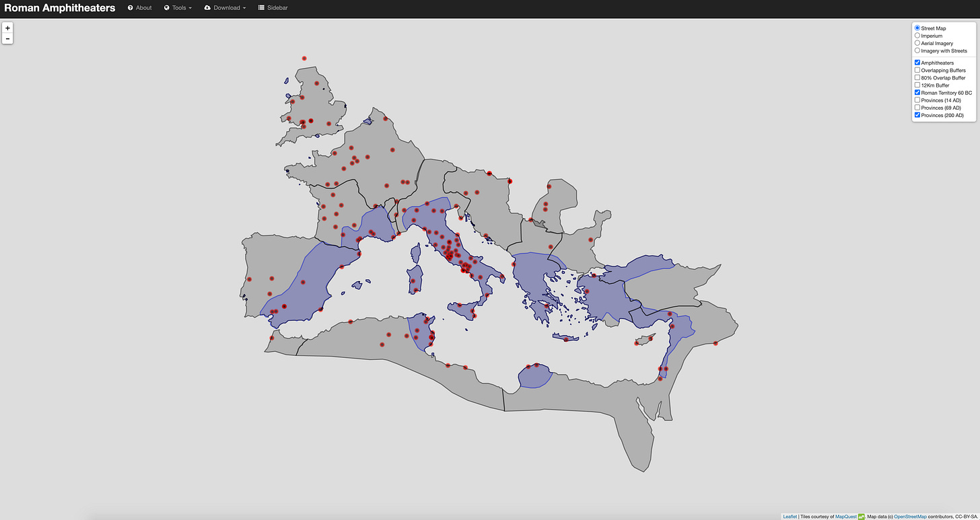Enable the Provinces (14 AD) overlay
This screenshot has height=520, width=980.
pyautogui.click(x=917, y=100)
